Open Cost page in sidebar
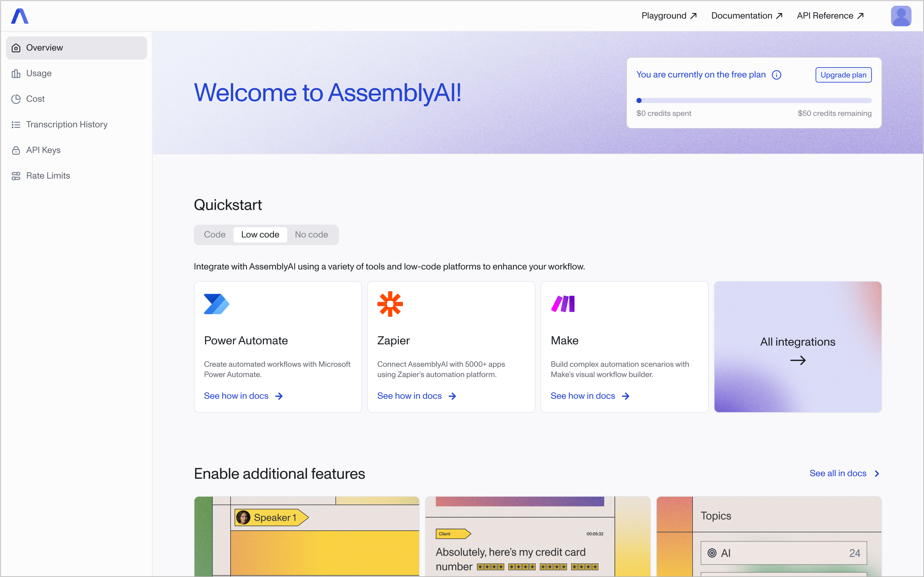 35,99
